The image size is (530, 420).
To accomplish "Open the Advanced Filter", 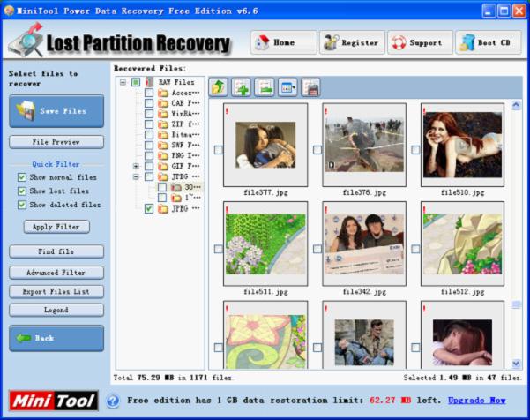I will point(56,273).
